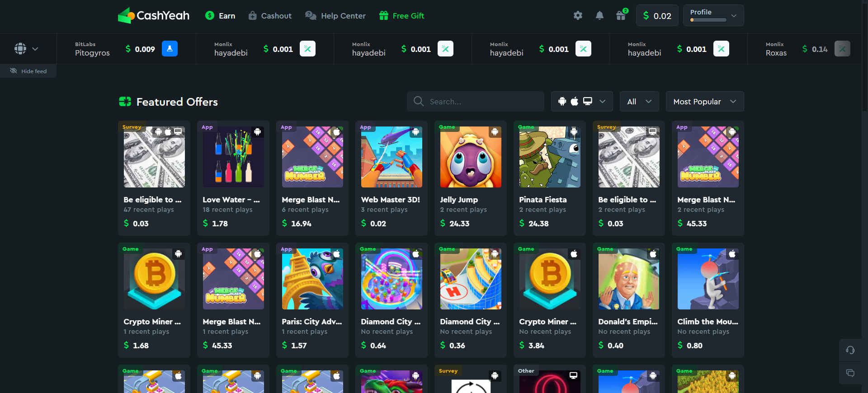Open the Web Master 3D! offer

pyautogui.click(x=392, y=178)
